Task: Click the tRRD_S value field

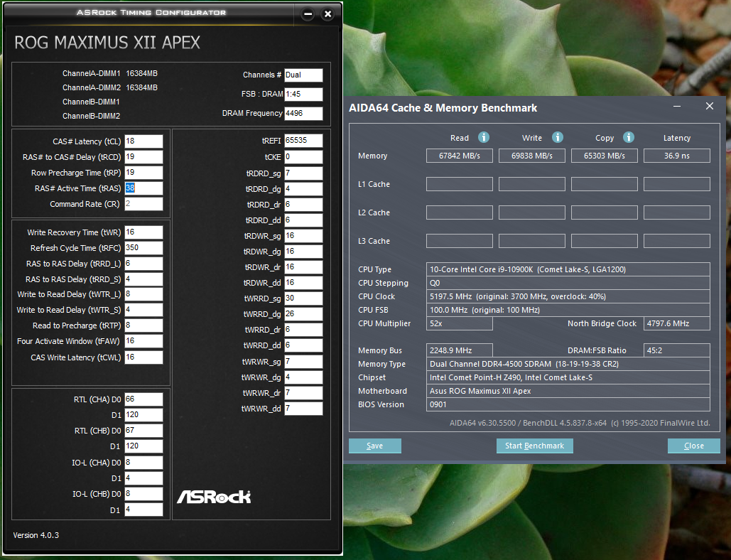Action: [x=144, y=279]
